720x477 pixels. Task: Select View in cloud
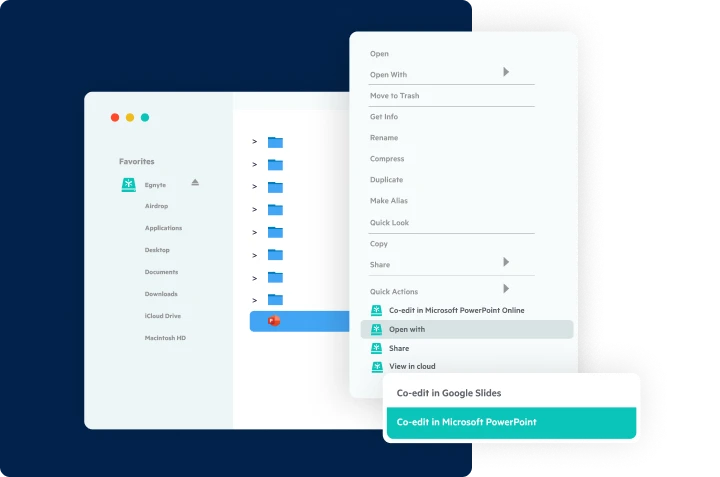click(x=412, y=366)
